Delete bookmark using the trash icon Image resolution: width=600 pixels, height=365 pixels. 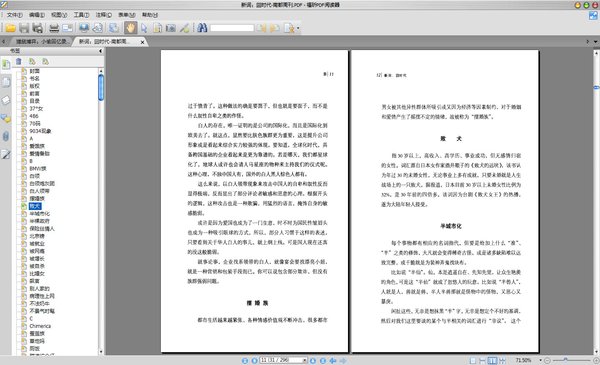pyautogui.click(x=18, y=62)
